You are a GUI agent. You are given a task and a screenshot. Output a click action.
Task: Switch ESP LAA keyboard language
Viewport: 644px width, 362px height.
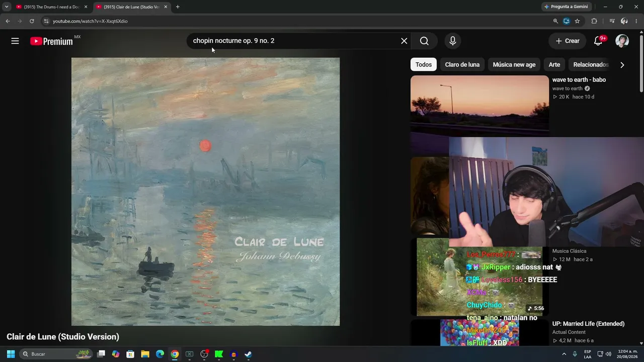tap(588, 354)
